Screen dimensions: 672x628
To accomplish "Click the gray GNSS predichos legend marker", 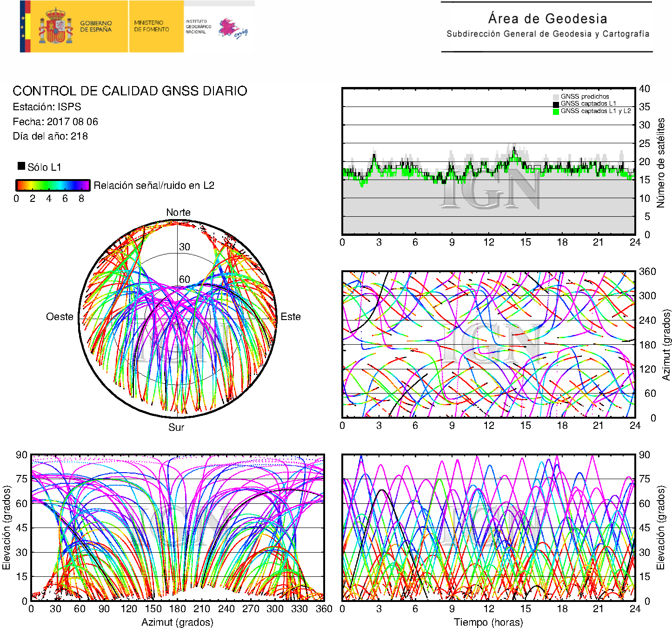I will [556, 97].
